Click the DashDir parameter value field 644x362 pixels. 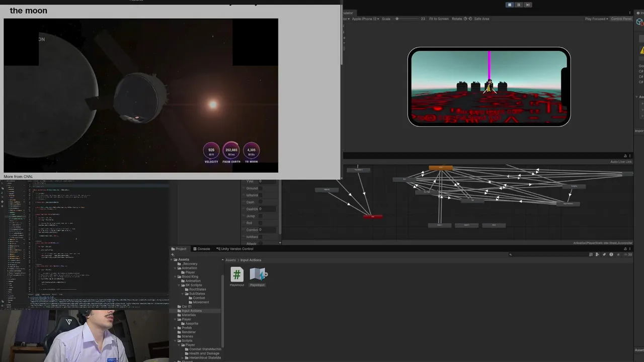coord(267,209)
